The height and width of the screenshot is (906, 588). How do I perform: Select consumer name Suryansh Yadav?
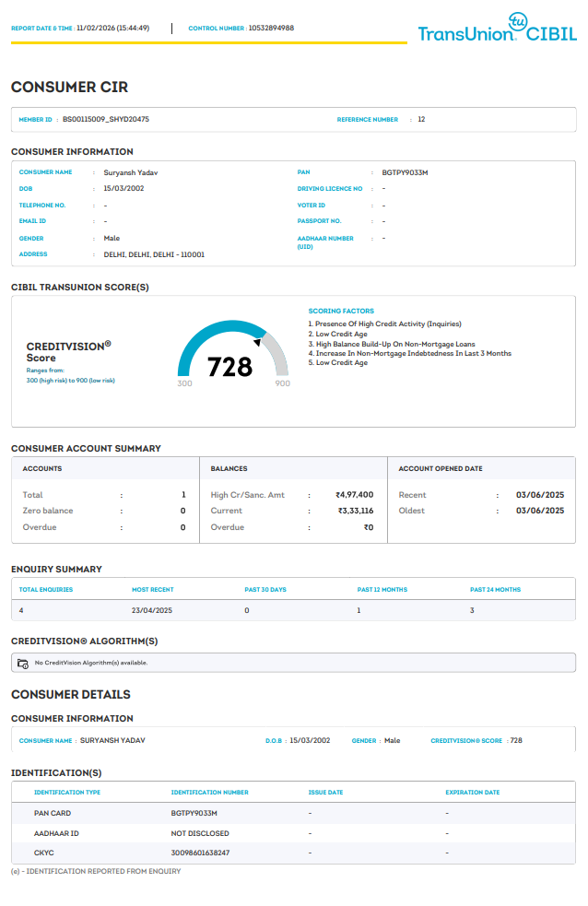click(131, 172)
